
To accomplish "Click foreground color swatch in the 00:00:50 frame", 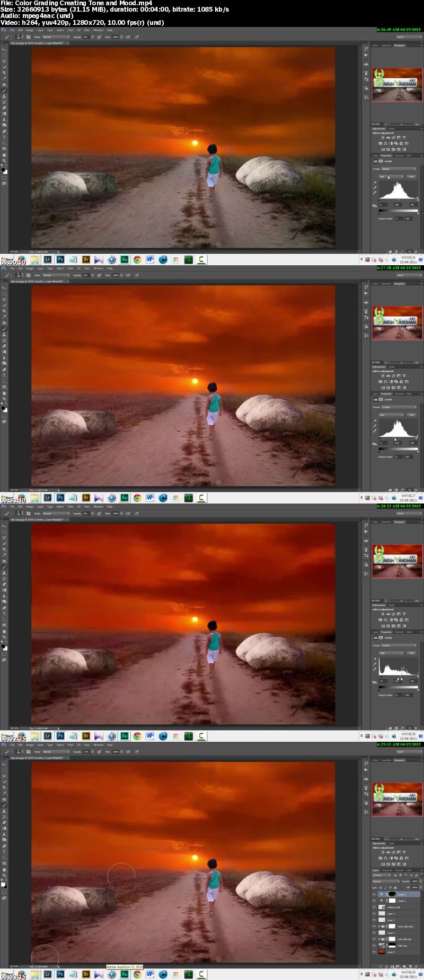I will [3, 169].
